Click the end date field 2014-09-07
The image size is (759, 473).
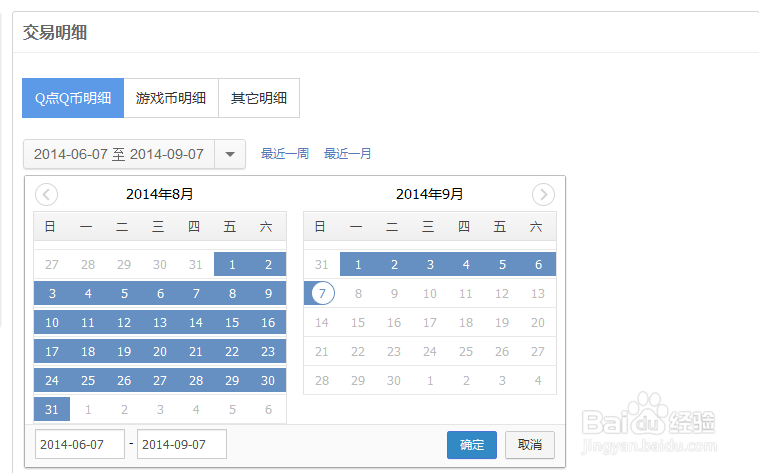(x=182, y=444)
